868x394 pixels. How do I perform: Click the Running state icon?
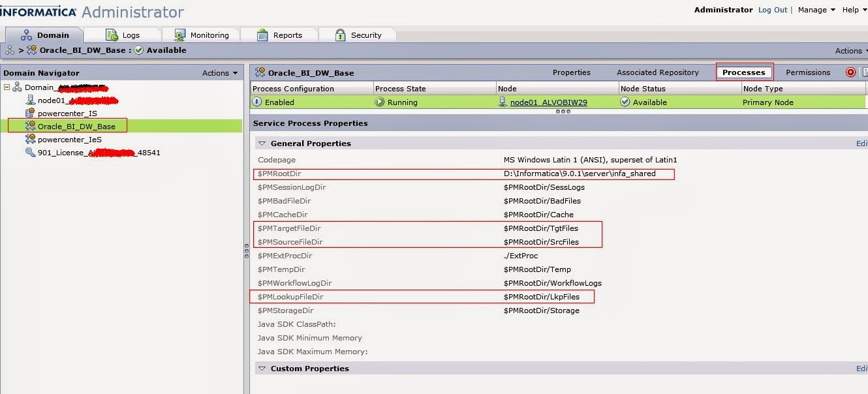click(380, 102)
